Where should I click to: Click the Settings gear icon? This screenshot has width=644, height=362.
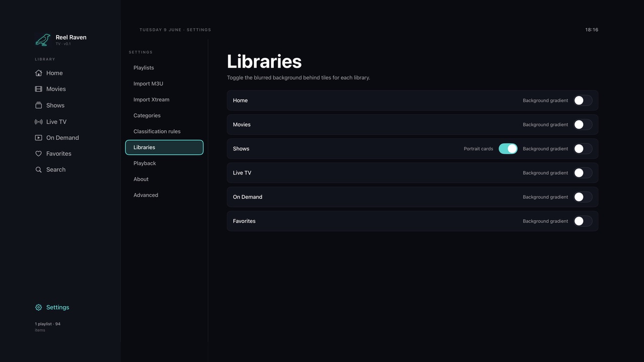pos(38,308)
